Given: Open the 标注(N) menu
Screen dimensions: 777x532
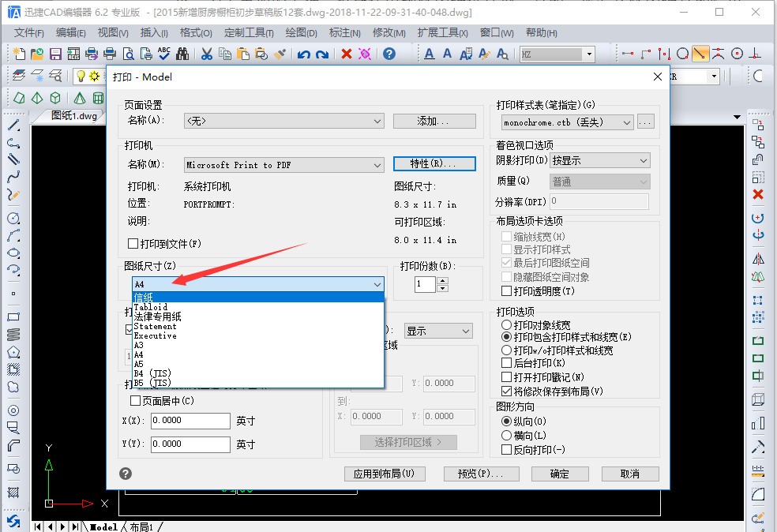Looking at the screenshot, I should [x=345, y=32].
